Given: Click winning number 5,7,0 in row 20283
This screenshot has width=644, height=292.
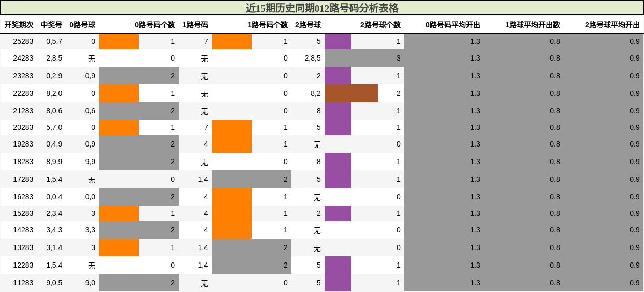Looking at the screenshot, I should (x=54, y=127).
